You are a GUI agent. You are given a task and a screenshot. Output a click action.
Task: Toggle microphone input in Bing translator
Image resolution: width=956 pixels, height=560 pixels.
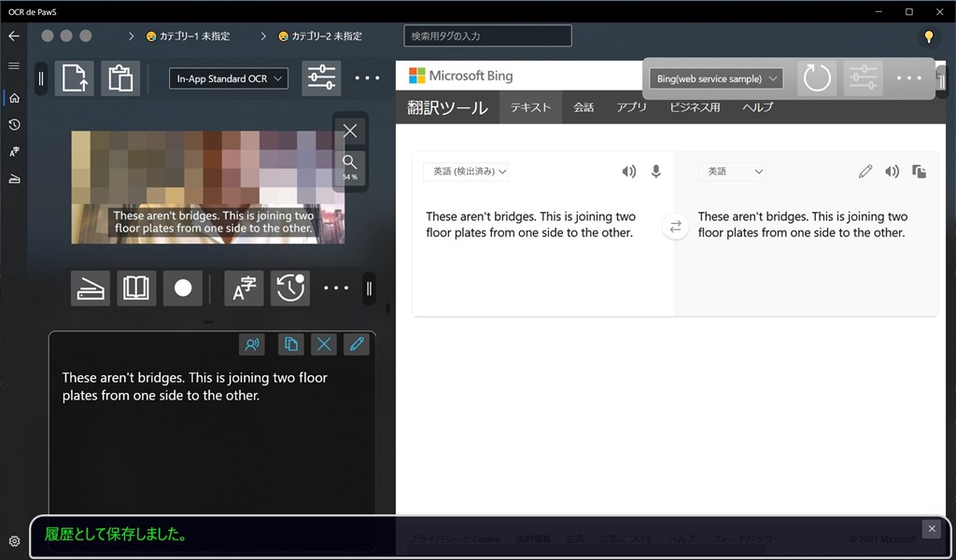[656, 172]
